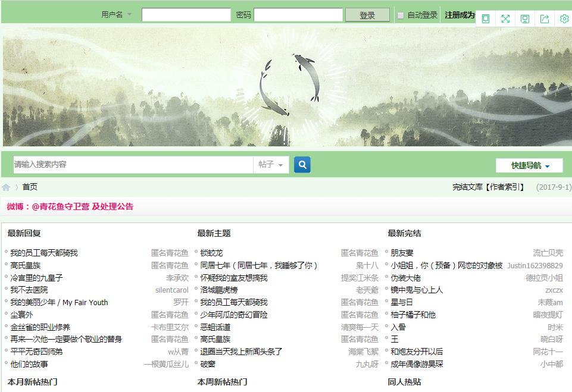Expand the 快捷导航 quick navigation menu
572x392 pixels.
(x=529, y=165)
